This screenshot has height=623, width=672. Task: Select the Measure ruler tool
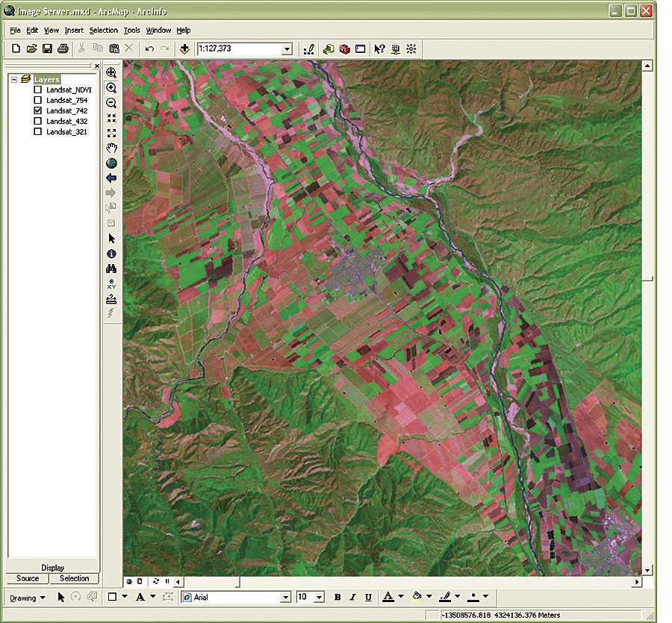[111, 299]
